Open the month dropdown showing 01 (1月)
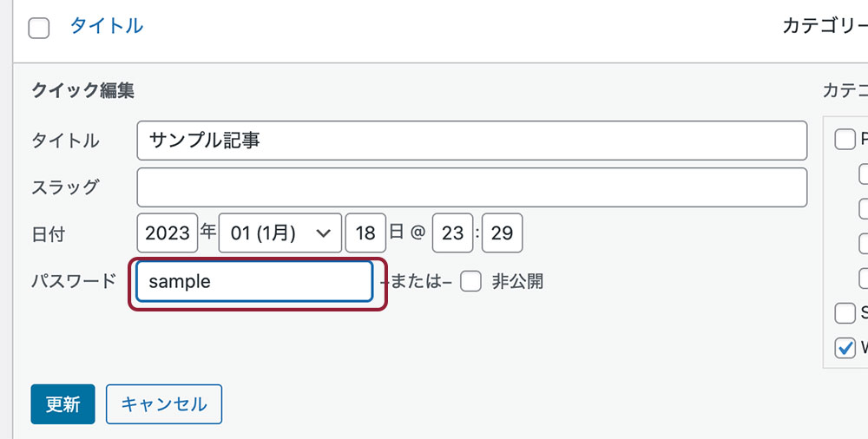Screen dimensions: 868x439 click(279, 233)
